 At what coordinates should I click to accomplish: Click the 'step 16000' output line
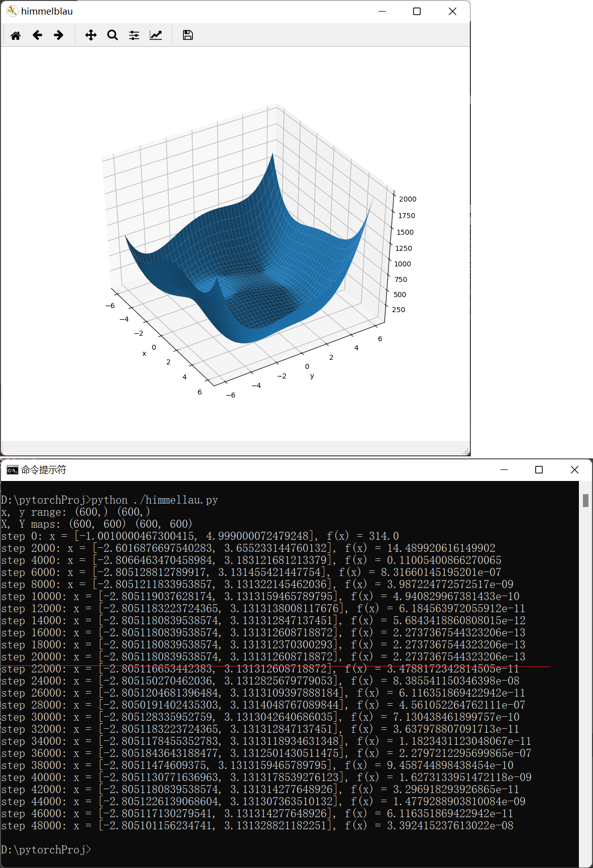(x=263, y=633)
